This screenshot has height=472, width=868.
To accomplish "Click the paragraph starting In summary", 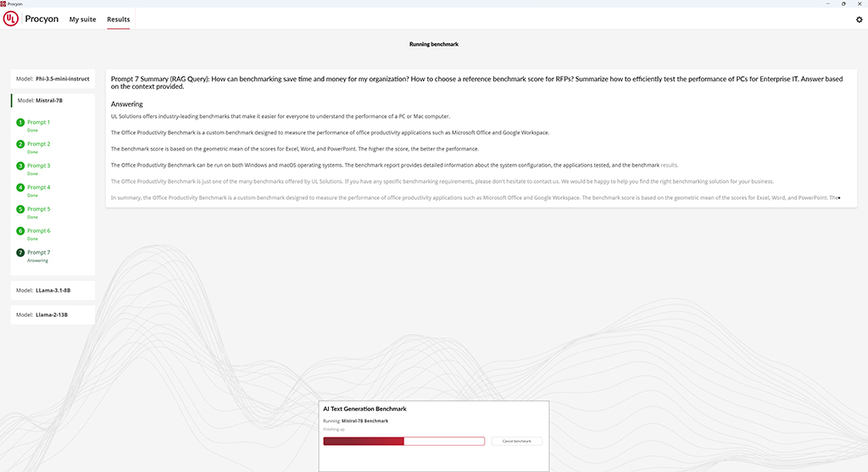I will (x=476, y=197).
